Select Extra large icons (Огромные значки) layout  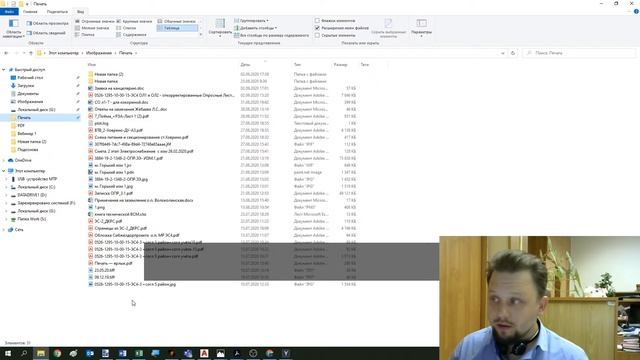pyautogui.click(x=95, y=21)
